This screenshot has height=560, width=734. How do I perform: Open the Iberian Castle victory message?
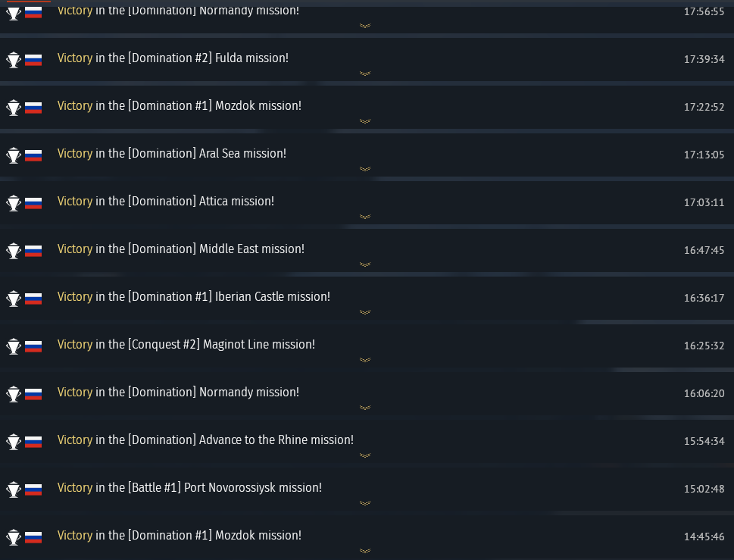click(x=194, y=297)
